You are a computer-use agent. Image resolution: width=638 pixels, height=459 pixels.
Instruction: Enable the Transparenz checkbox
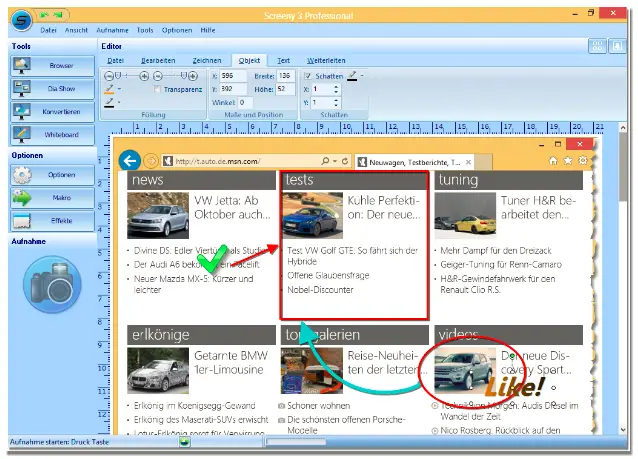(157, 89)
